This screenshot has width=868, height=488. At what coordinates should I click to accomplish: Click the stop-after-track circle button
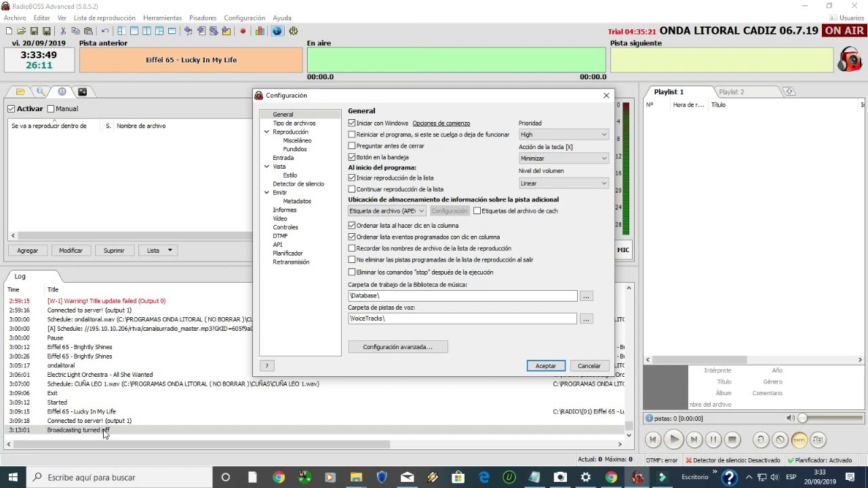coord(780,440)
